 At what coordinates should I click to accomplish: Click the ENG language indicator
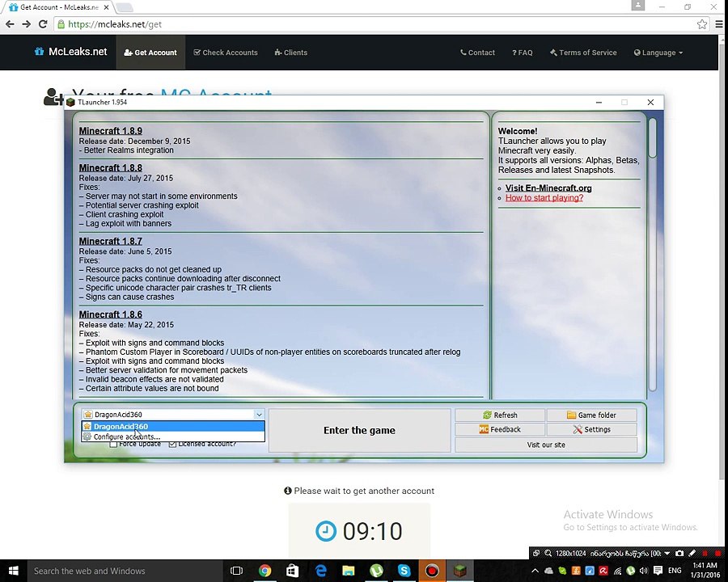pyautogui.click(x=675, y=571)
